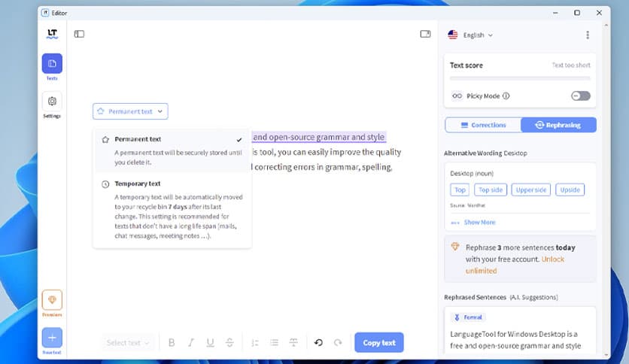The image size is (629, 364).
Task: Create a new text with plus button
Action: point(52,341)
